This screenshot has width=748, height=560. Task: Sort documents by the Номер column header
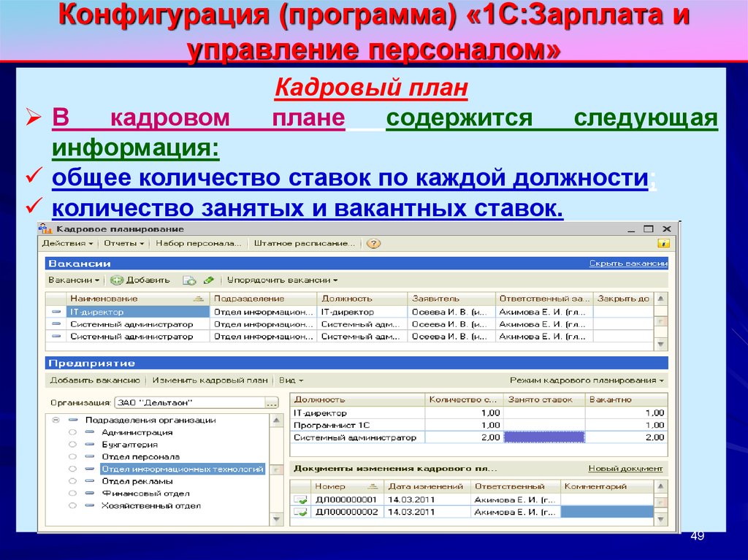pyautogui.click(x=346, y=486)
